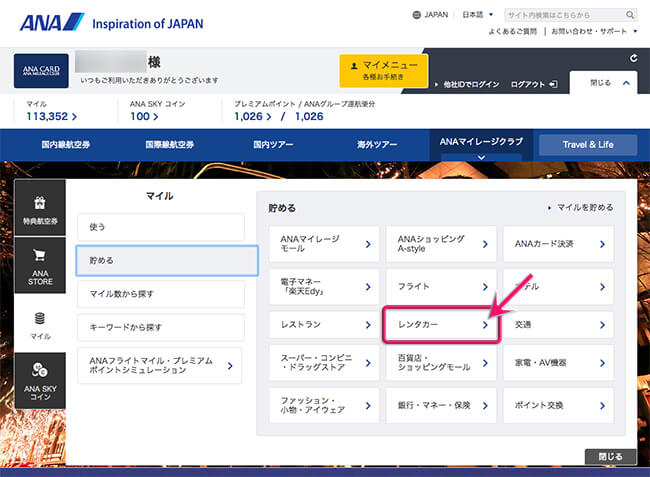Image resolution: width=650 pixels, height=477 pixels.
Task: Open スーパー・コンビニ・ドラッグストア category
Action: pyautogui.click(x=324, y=363)
